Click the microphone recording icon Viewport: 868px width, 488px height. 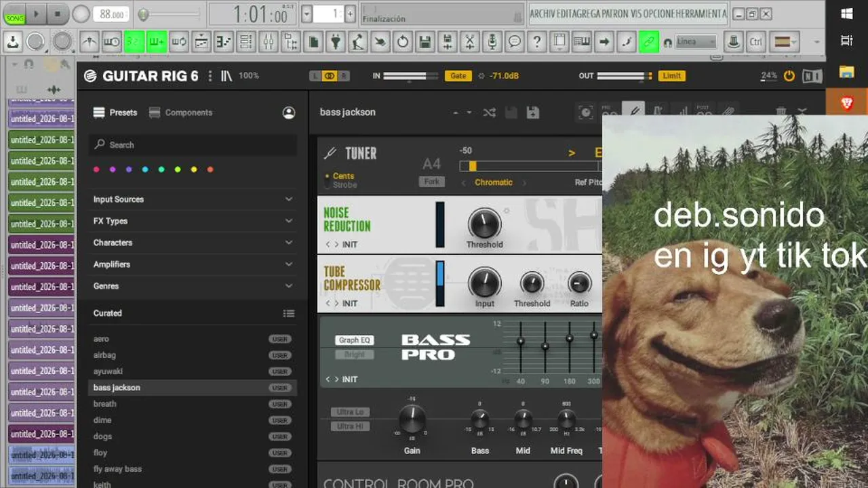[492, 42]
